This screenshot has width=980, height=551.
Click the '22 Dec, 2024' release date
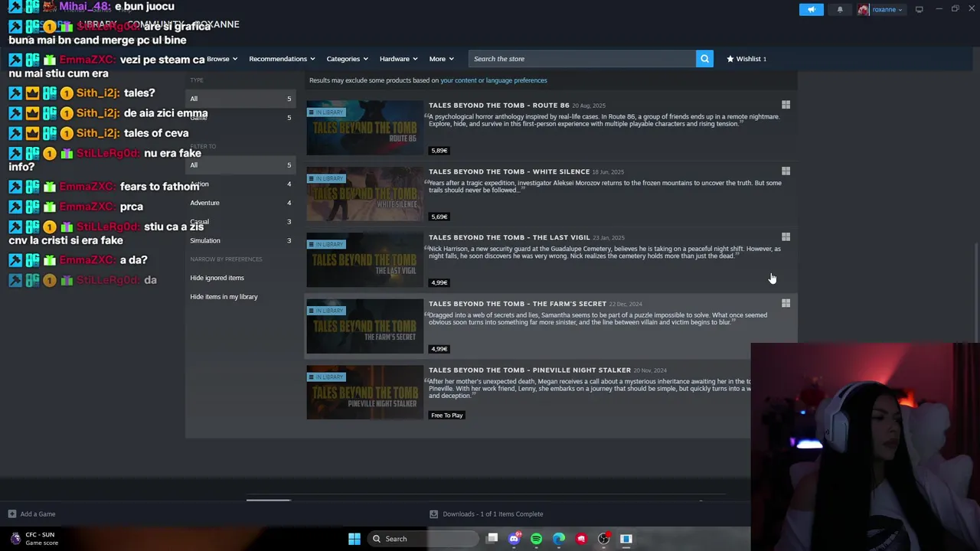[x=626, y=305]
